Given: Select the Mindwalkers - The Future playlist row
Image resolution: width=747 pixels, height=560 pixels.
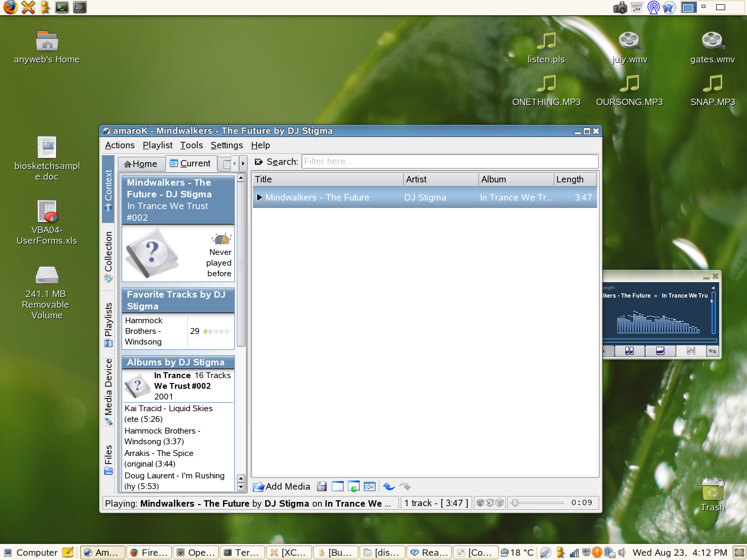Looking at the screenshot, I should 425,197.
